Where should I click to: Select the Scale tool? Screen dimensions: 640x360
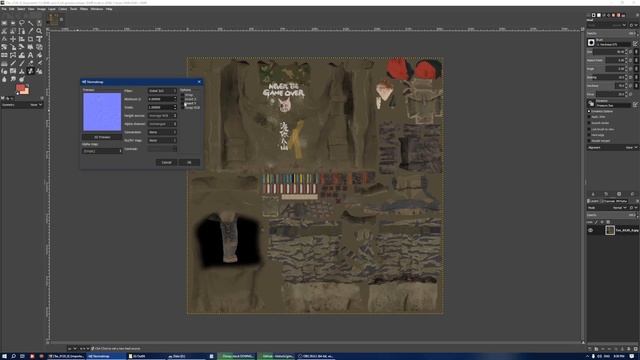click(x=13, y=47)
